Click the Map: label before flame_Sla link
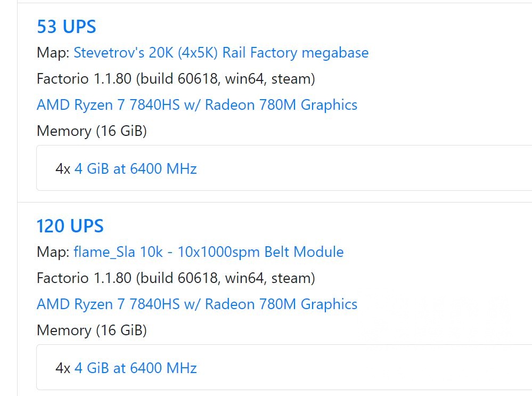This screenshot has width=532, height=396. click(53, 252)
